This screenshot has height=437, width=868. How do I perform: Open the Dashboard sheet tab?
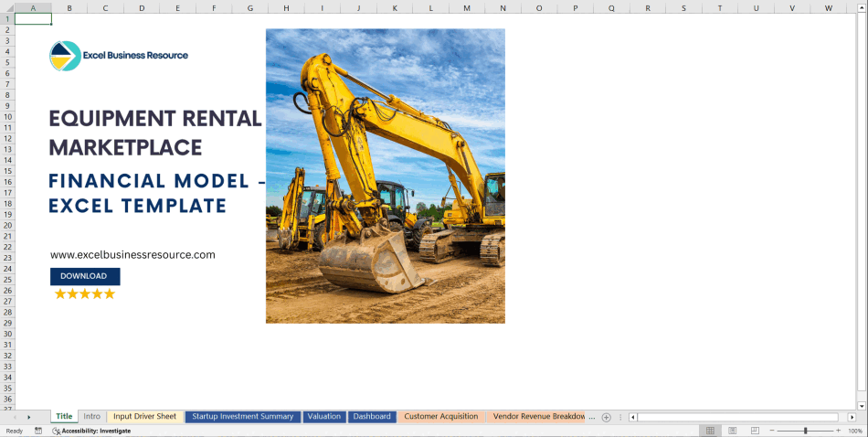372,417
